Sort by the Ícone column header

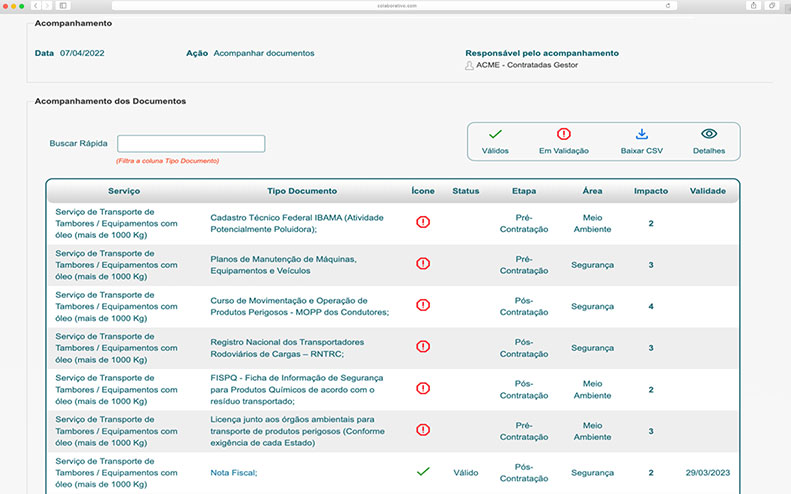coord(423,191)
